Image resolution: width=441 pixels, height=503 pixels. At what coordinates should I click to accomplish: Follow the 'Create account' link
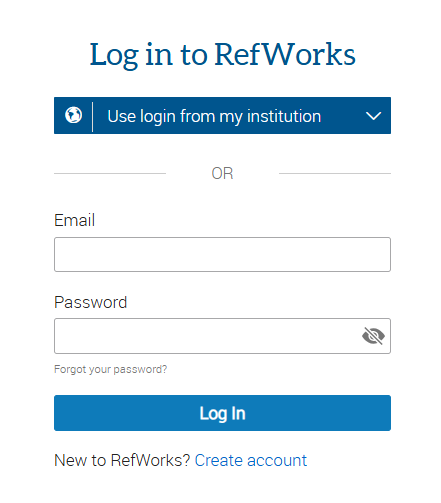click(x=251, y=460)
